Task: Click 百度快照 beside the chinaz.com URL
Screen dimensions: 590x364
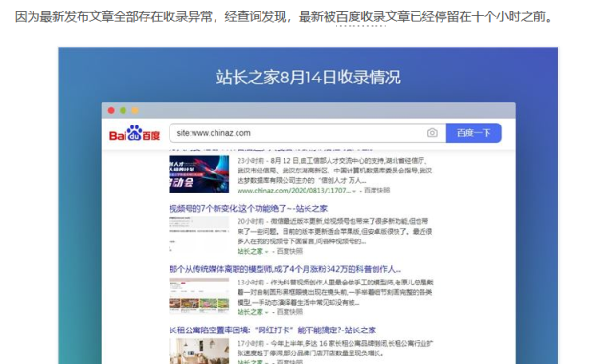Action: coord(377,191)
